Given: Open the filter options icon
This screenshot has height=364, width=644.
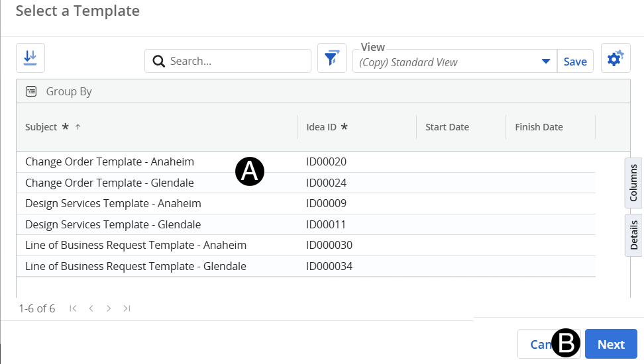Looking at the screenshot, I should click(331, 58).
